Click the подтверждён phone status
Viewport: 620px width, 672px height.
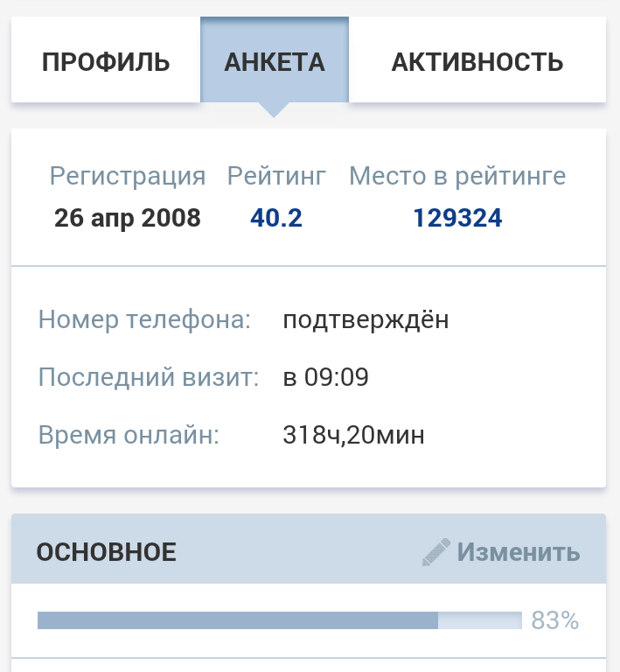[366, 320]
